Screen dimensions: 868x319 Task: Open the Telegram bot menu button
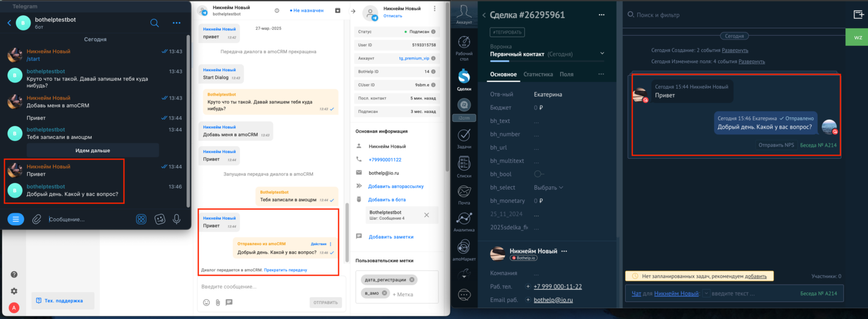pyautogui.click(x=16, y=219)
